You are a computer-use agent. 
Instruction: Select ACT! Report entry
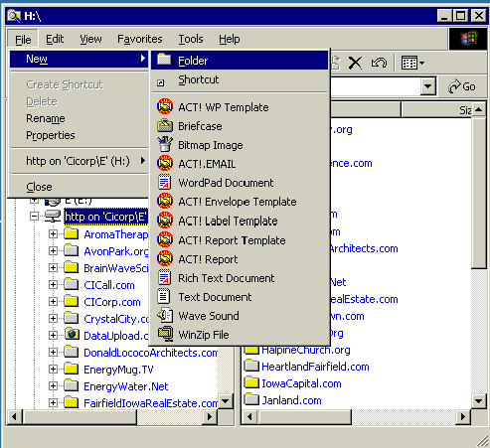pos(240,259)
